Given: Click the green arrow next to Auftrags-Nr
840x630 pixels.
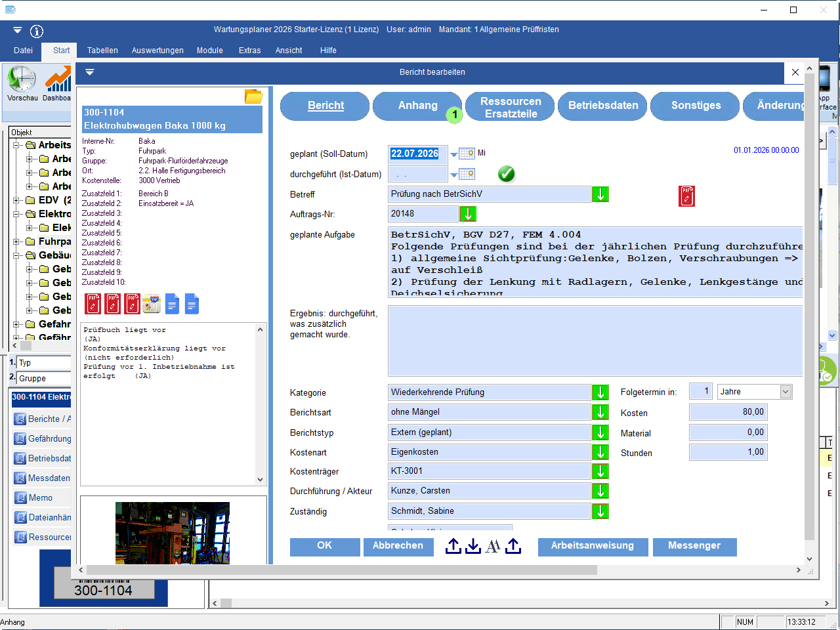Looking at the screenshot, I should click(x=467, y=214).
